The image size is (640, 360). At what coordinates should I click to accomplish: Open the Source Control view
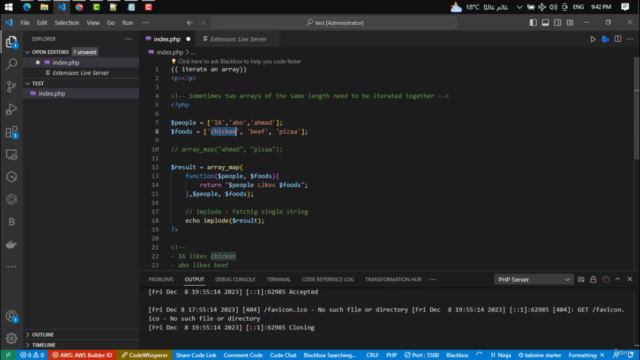[11, 87]
